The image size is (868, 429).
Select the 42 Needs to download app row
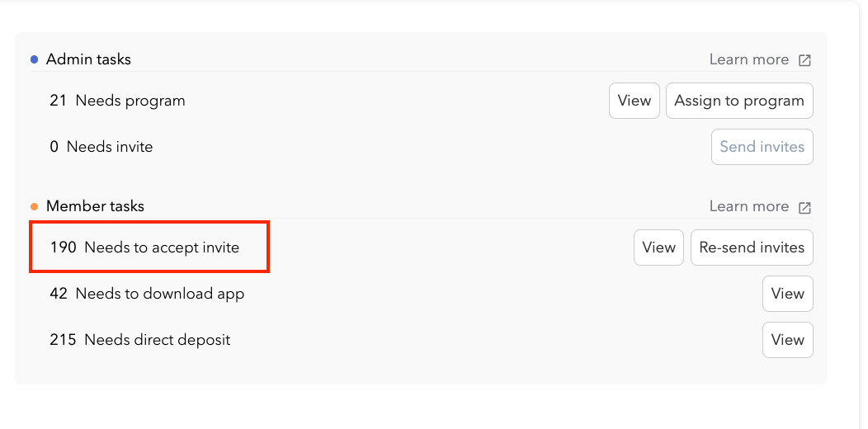(147, 294)
